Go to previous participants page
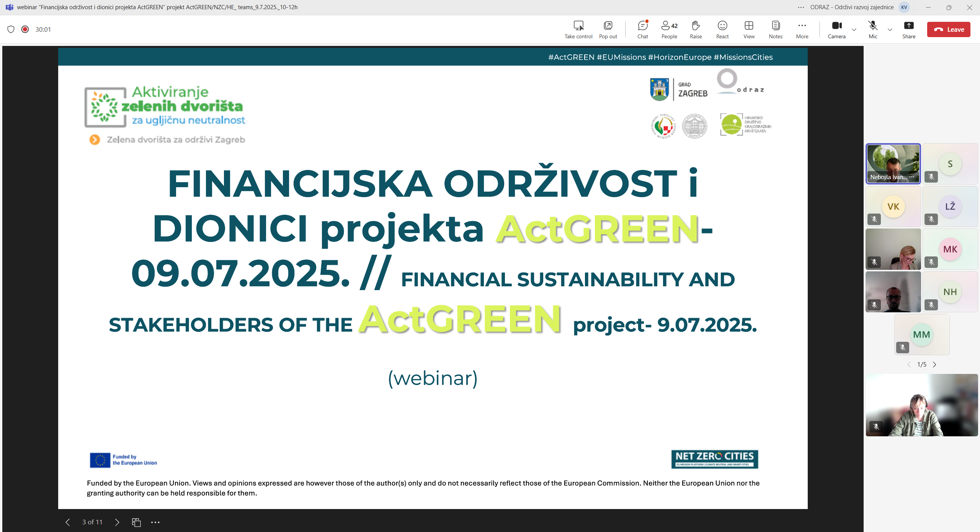The image size is (980, 532). click(x=909, y=364)
